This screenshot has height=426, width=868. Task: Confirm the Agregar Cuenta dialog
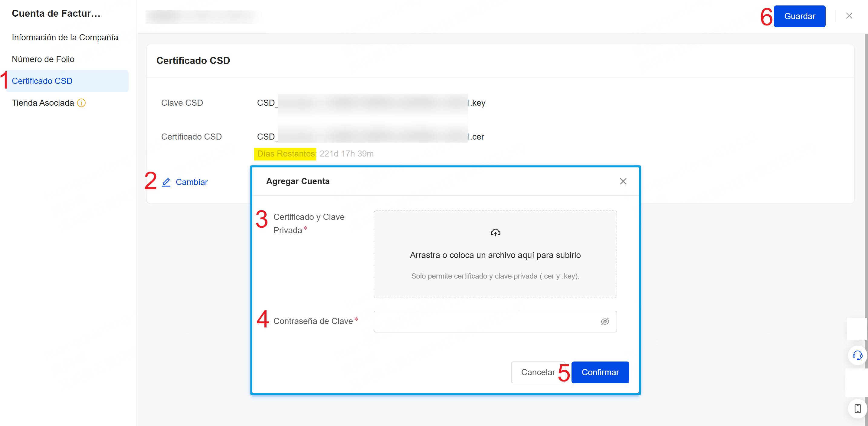(600, 372)
